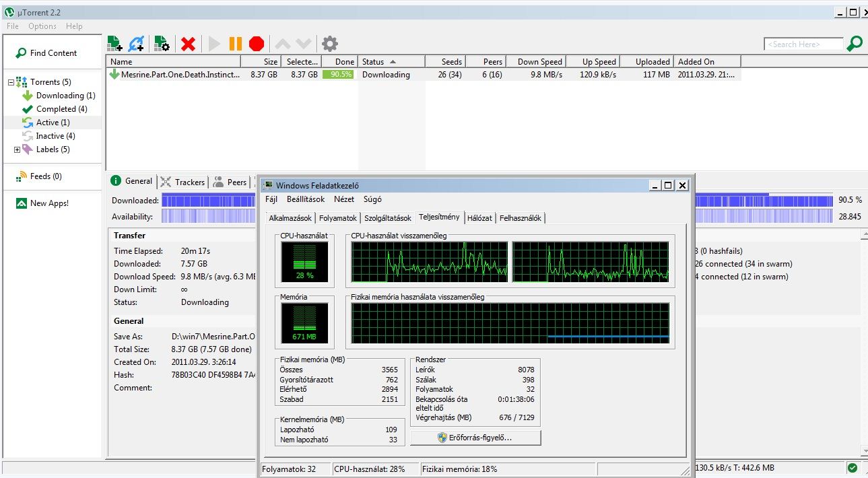Open the Help menu in µTorrent
Viewport: 868px width, 478px height.
(74, 26)
